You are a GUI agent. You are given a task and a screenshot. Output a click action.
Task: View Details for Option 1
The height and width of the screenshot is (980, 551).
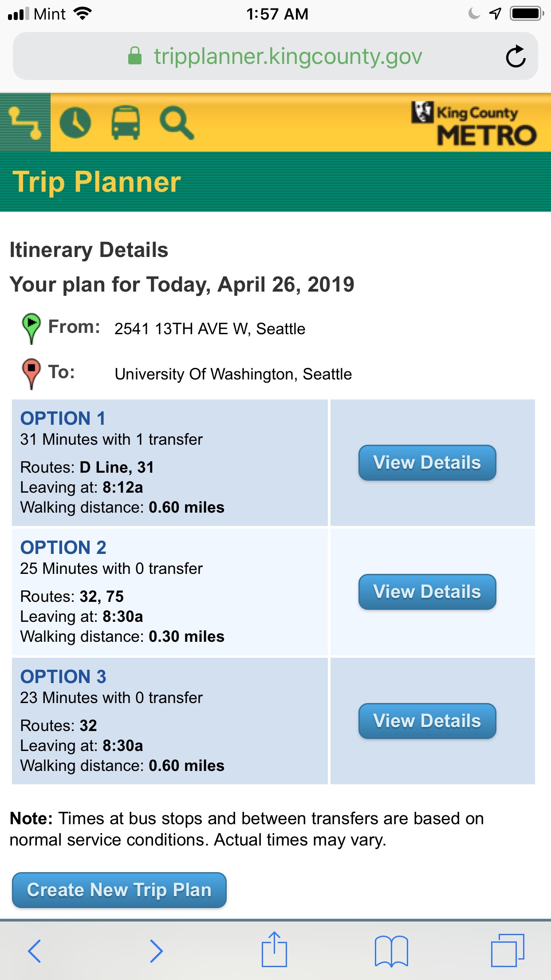click(427, 462)
